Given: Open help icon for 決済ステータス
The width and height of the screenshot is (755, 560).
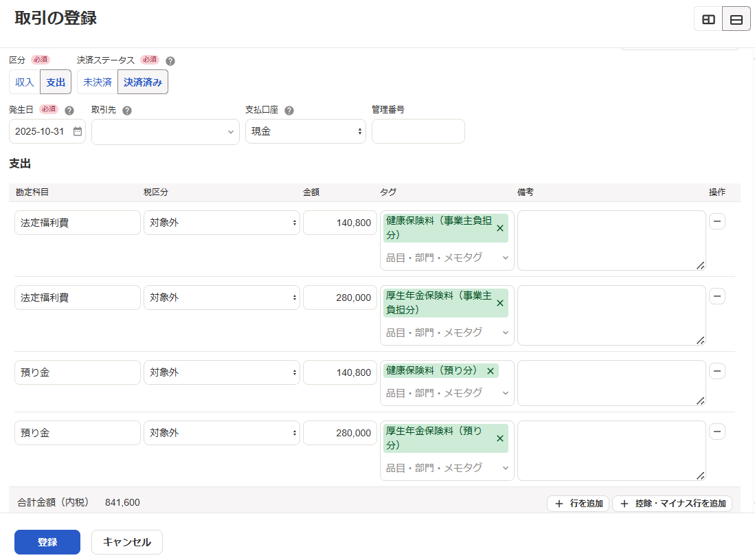Looking at the screenshot, I should 170,61.
